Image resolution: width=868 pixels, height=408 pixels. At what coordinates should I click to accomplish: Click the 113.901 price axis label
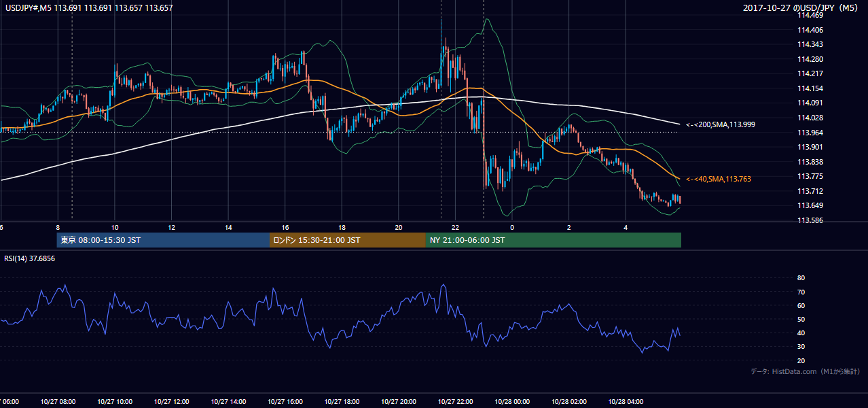click(x=810, y=147)
